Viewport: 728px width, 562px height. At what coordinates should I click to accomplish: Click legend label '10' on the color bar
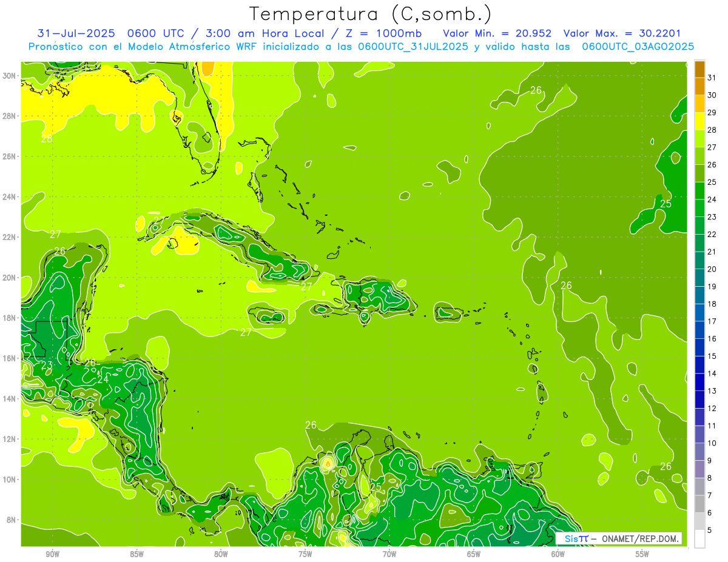(712, 443)
